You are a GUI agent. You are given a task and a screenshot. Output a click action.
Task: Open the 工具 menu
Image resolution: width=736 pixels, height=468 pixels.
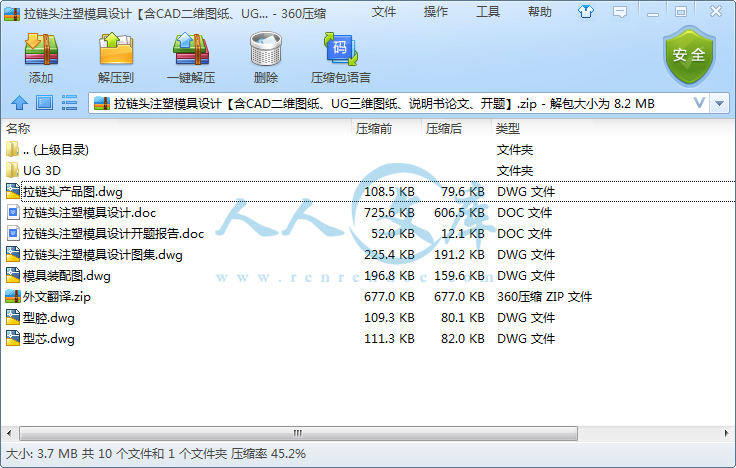point(488,12)
